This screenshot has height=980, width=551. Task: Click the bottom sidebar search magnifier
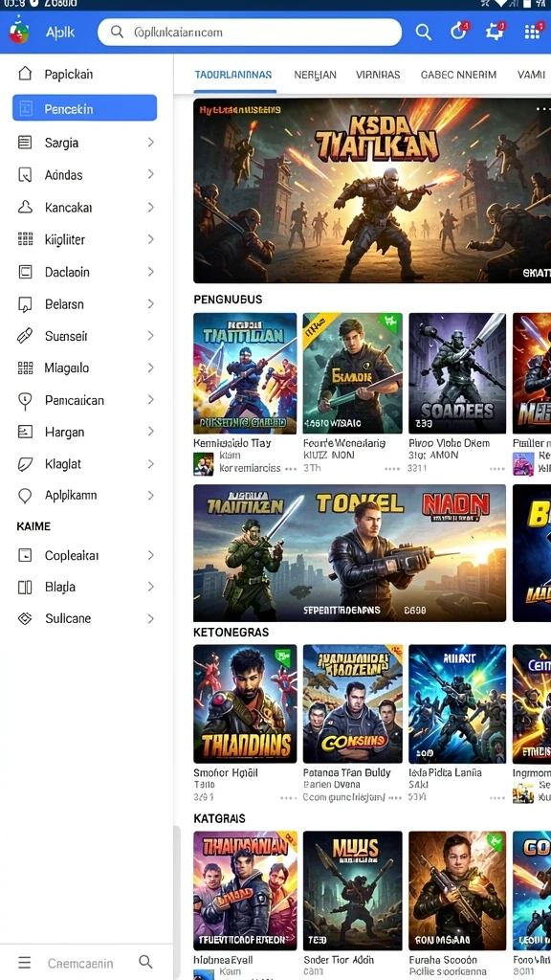pyautogui.click(x=145, y=962)
